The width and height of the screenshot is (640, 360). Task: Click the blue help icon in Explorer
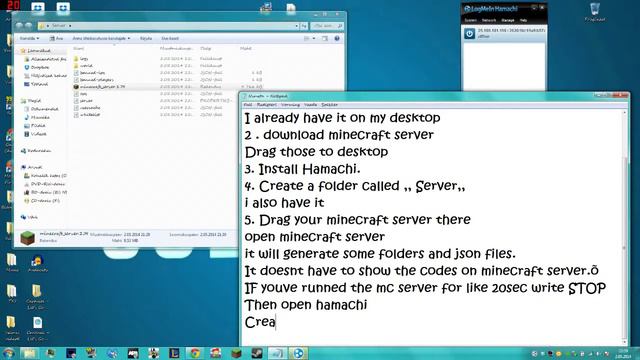click(337, 38)
